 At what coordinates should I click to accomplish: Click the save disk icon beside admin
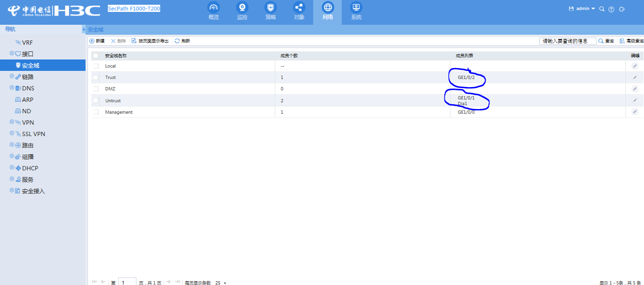(572, 9)
